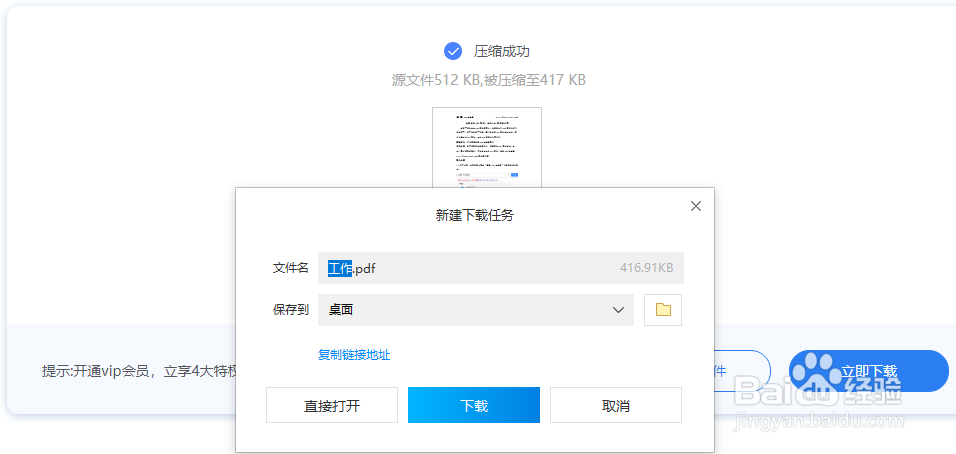Expand the save location dropdown arrow
The height and width of the screenshot is (454, 956).
(x=618, y=310)
